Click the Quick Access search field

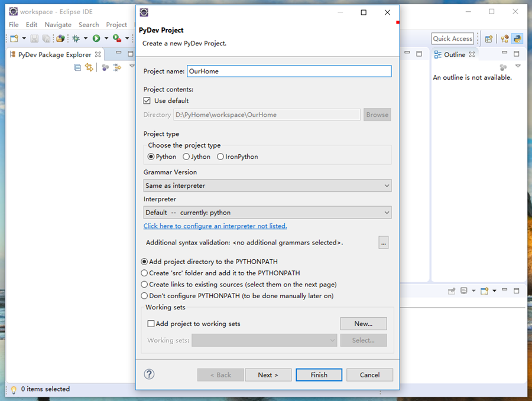(x=453, y=38)
